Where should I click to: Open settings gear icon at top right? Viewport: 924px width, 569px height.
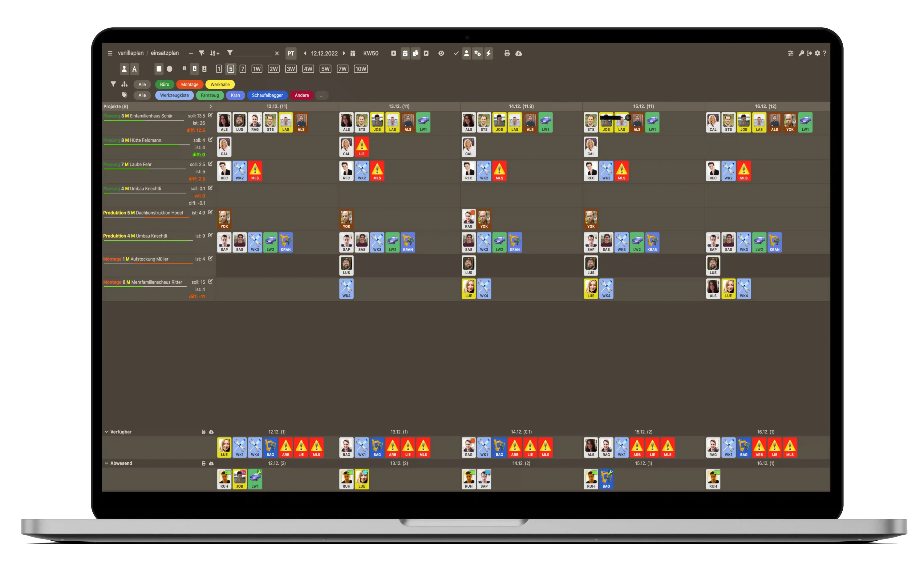(x=817, y=53)
